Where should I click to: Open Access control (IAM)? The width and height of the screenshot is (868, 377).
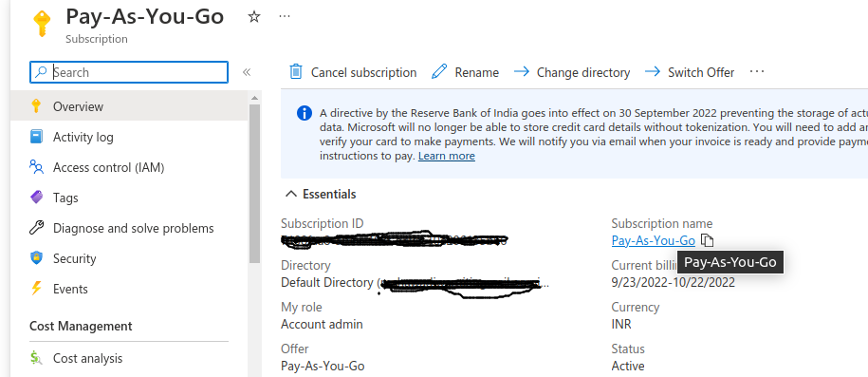[129, 167]
